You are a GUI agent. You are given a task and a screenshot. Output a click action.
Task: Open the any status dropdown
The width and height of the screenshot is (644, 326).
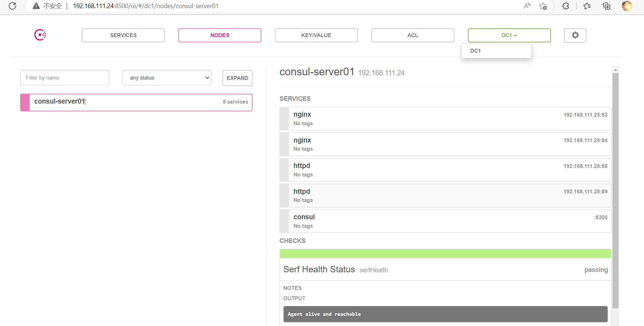167,78
